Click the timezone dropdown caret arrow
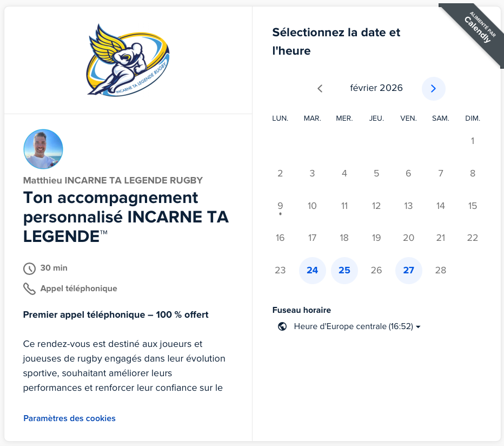The image size is (504, 446). click(x=418, y=327)
